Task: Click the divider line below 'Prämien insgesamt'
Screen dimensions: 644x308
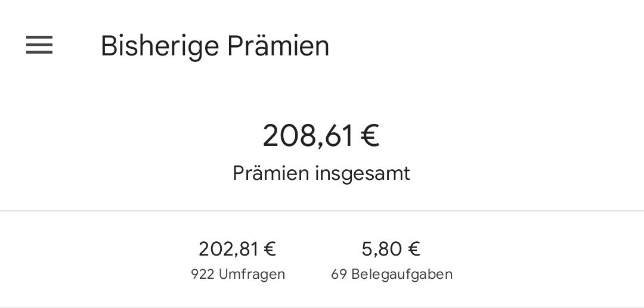Action: (322, 211)
